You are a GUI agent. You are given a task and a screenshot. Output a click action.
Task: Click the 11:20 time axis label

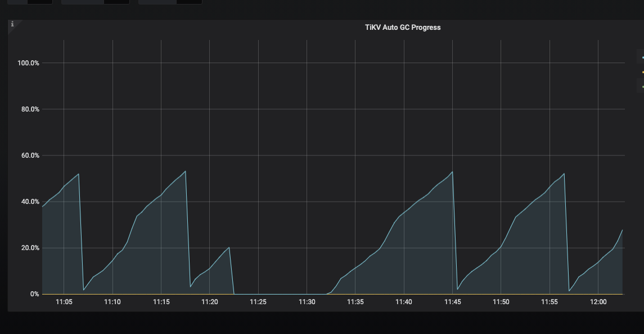(209, 302)
